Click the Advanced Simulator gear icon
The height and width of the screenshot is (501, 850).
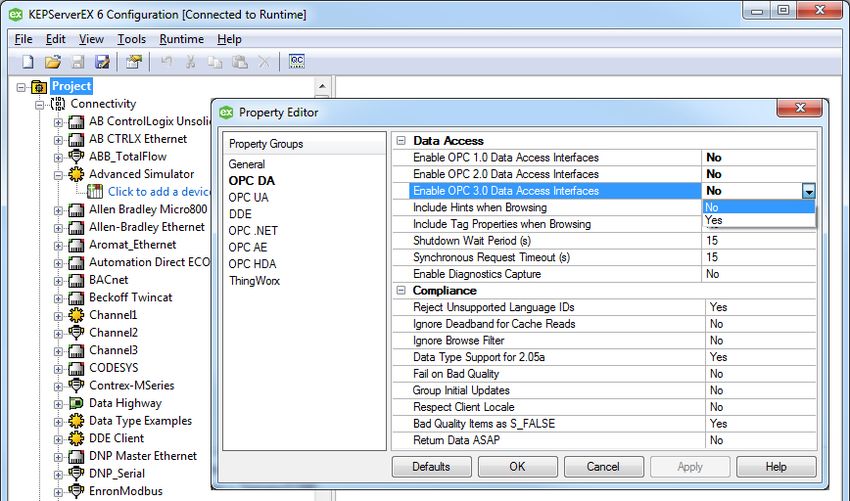[76, 174]
